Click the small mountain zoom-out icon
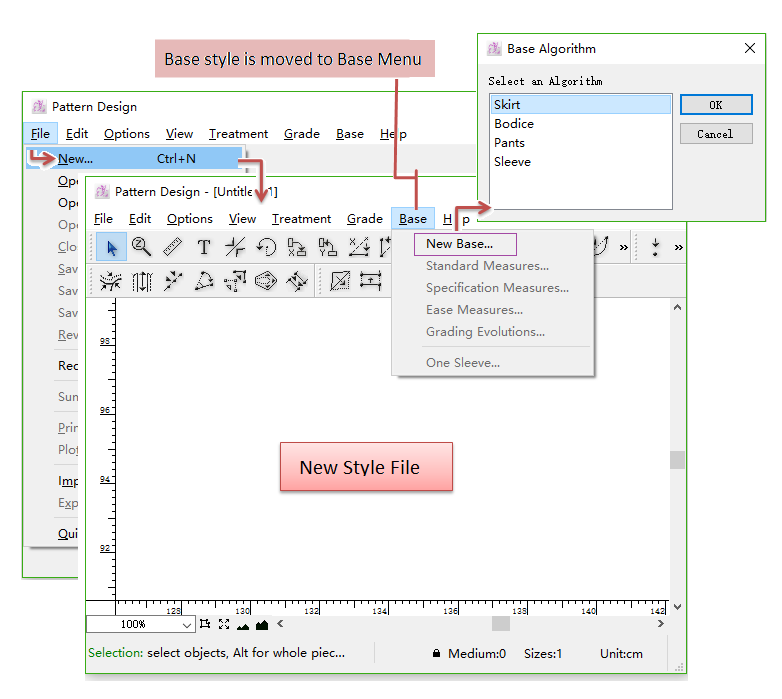782x699 pixels. click(243, 626)
